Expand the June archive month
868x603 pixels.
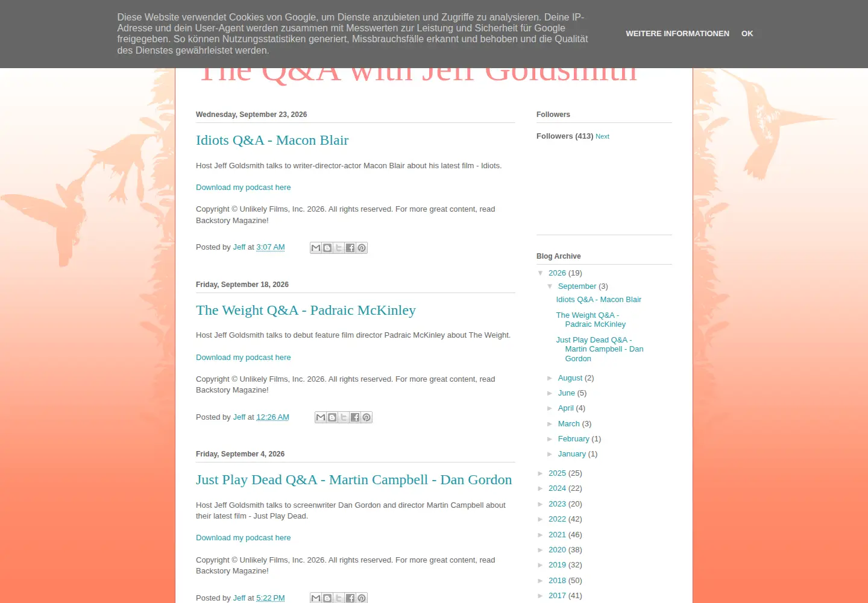point(550,393)
